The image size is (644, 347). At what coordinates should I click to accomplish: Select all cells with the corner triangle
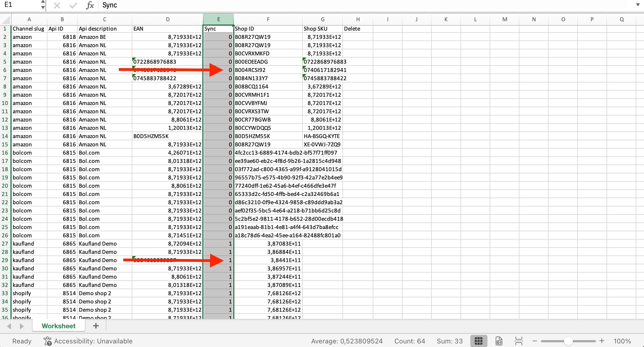tap(6, 20)
